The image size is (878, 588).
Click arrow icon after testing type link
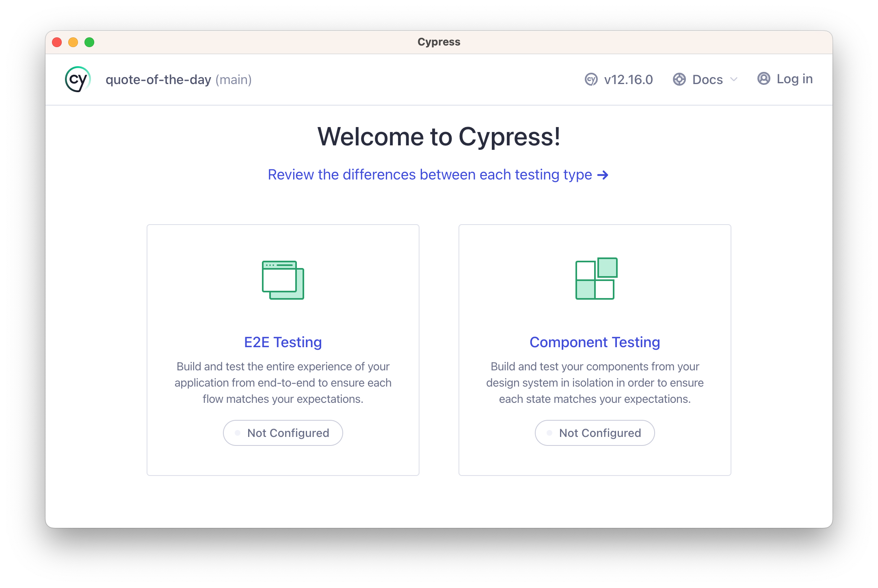pyautogui.click(x=603, y=175)
